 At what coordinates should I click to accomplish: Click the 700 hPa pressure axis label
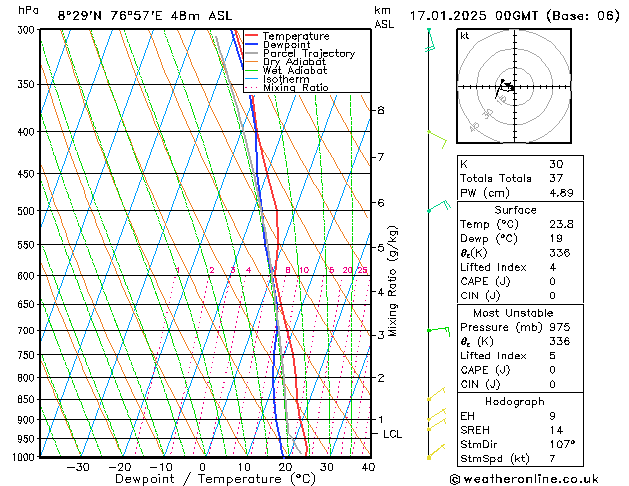(27, 331)
